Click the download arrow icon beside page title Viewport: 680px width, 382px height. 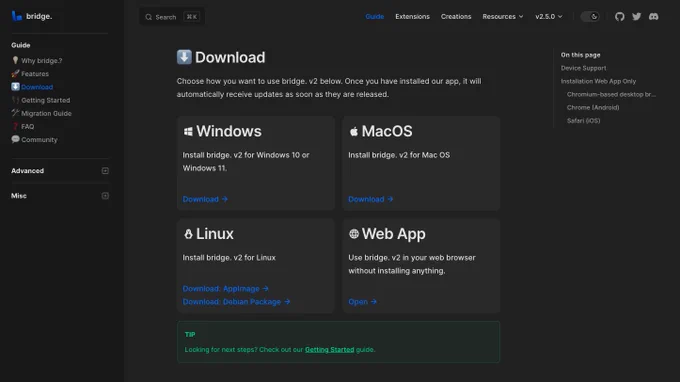click(184, 57)
